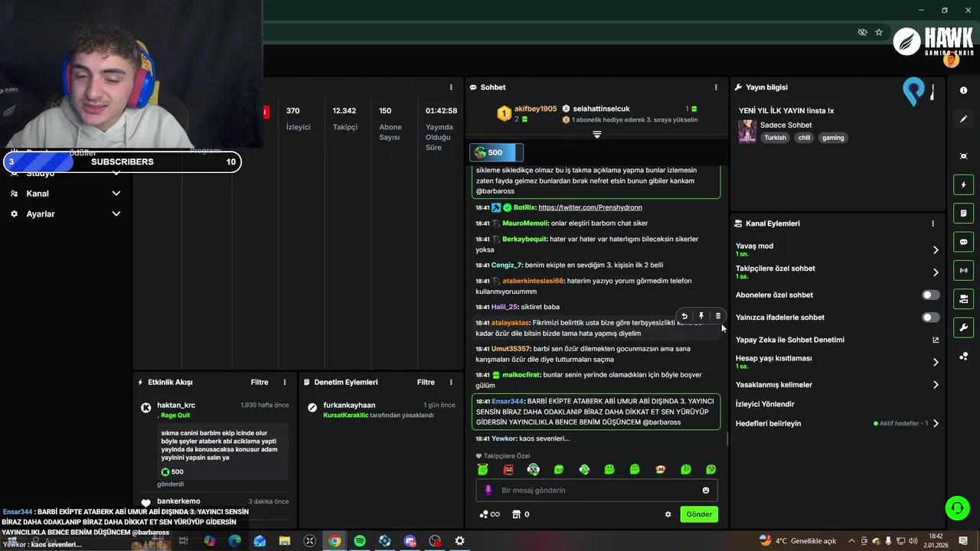The height and width of the screenshot is (551, 980).
Task: Open Filtre in Denetim Eylemleri panel
Action: [426, 382]
